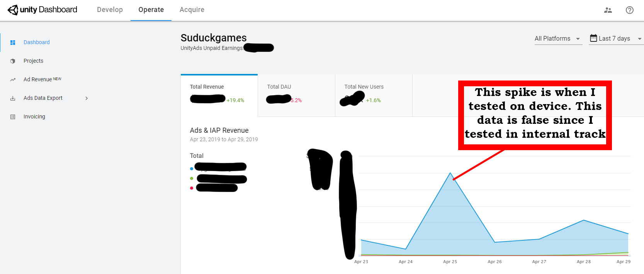Screen dimensions: 644x274
Task: Expand the Ads Data Export submenu chevron
Action: pyautogui.click(x=87, y=98)
